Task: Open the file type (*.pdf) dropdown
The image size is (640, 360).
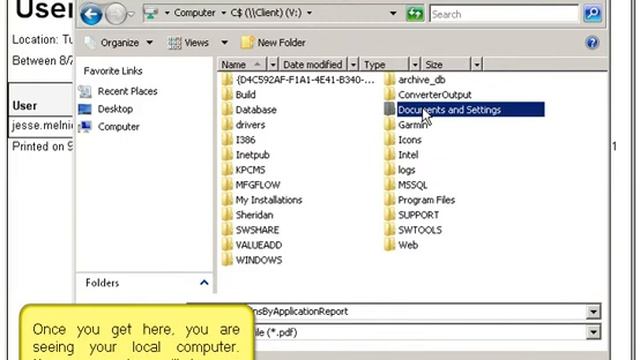Action: 593,333
